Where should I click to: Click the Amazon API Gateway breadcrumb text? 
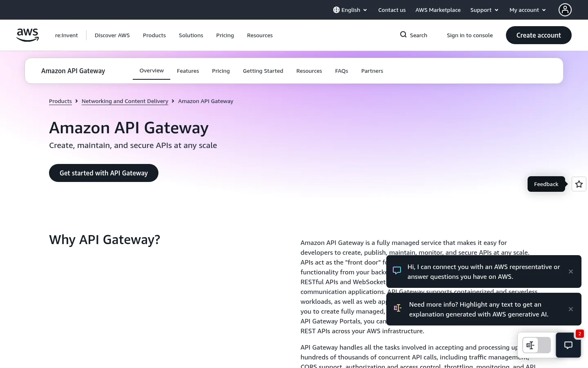[206, 101]
